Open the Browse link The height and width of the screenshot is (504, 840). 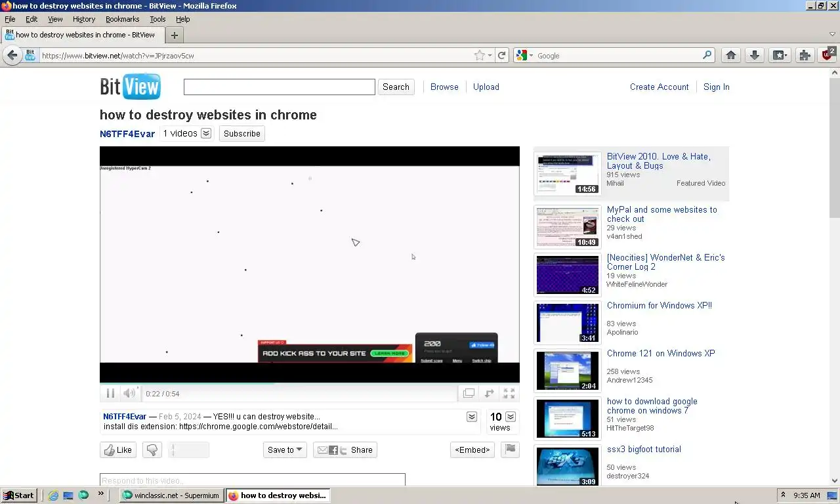444,87
